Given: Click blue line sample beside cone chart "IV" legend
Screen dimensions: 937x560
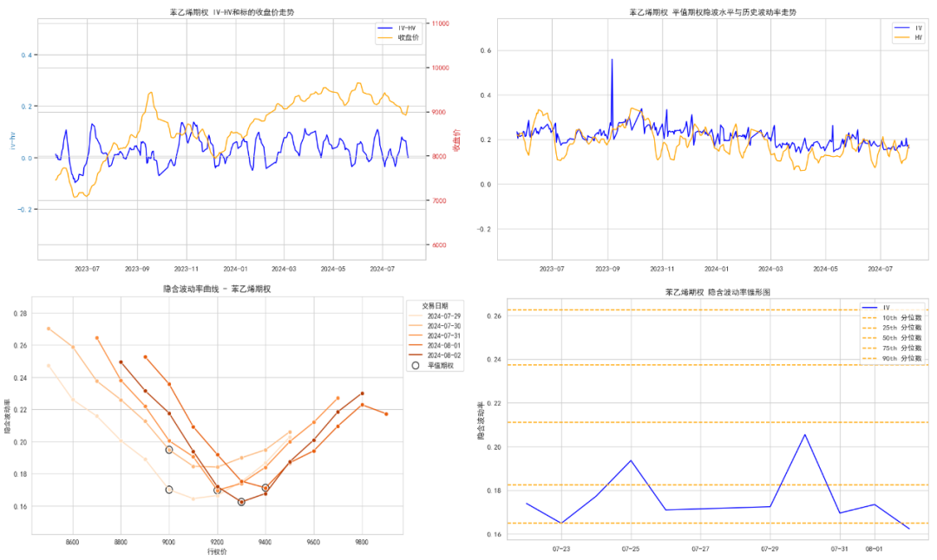Looking at the screenshot, I should [x=868, y=308].
